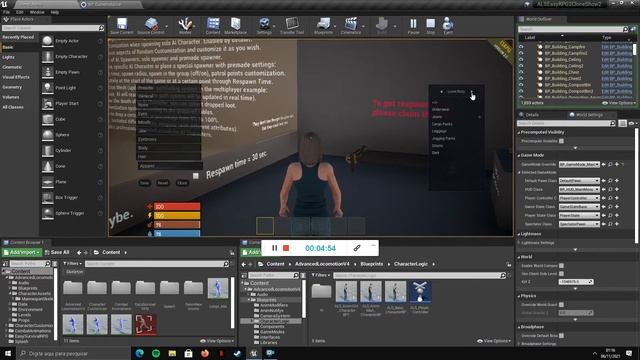This screenshot has height=360, width=640.
Task: Open View Options in World Outliner
Action: pyautogui.click(x=618, y=103)
